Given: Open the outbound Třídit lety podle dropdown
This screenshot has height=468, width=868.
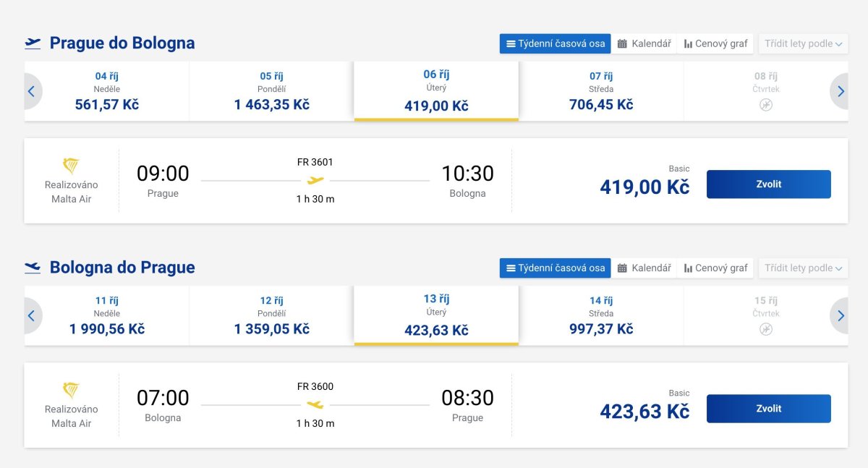Looking at the screenshot, I should (x=803, y=43).
